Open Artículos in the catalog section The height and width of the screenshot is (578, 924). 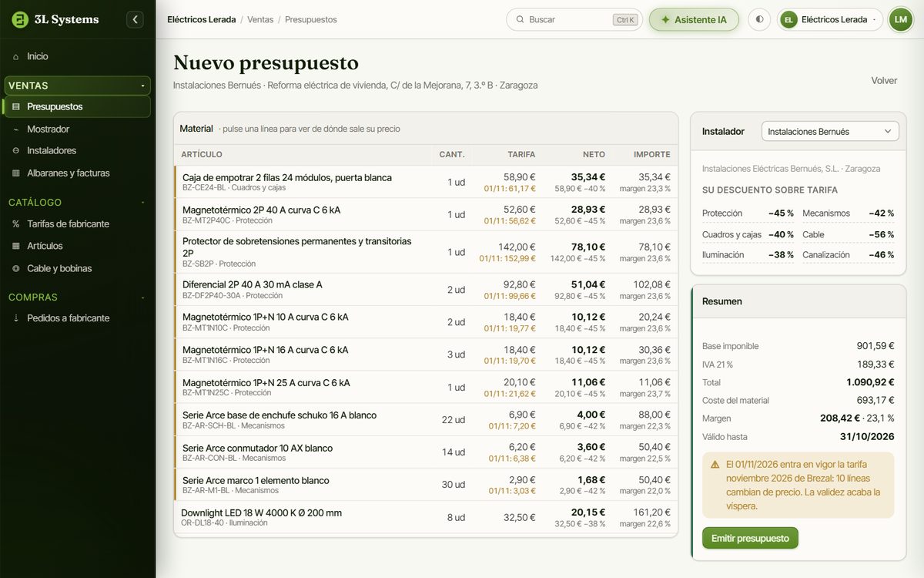point(77,246)
